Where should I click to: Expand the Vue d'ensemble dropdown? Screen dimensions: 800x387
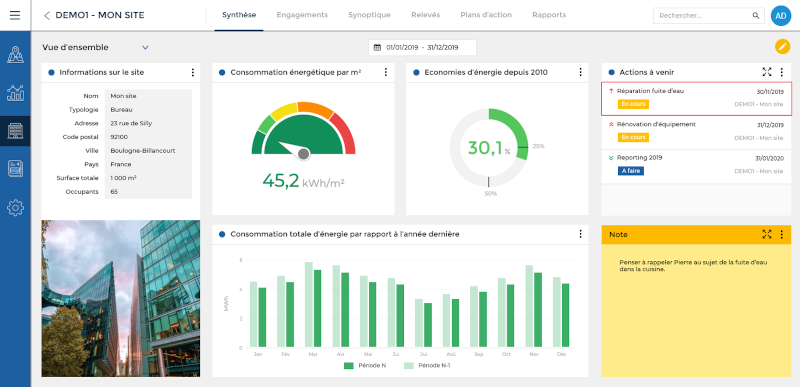pyautogui.click(x=145, y=47)
